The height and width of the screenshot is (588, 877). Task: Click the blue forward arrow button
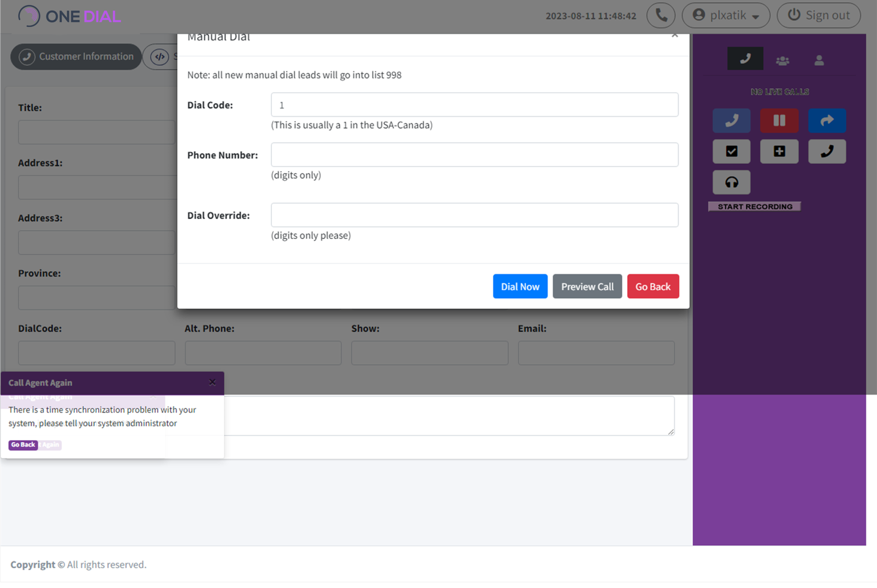pos(827,121)
